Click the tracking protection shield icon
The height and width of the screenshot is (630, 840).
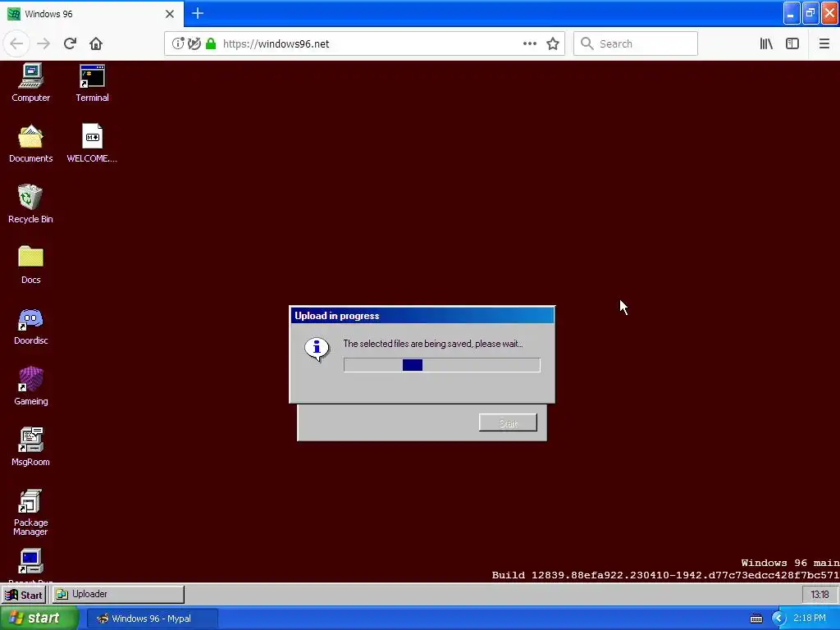point(194,43)
